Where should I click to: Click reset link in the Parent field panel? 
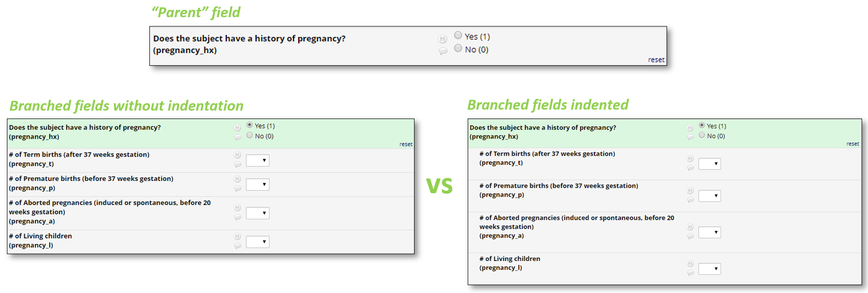click(x=656, y=60)
